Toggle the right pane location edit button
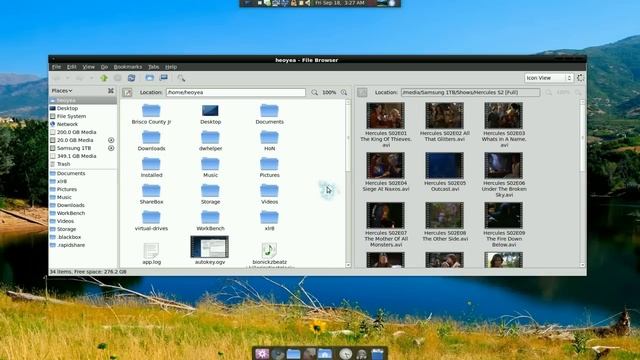The width and height of the screenshot is (640, 360). point(362,93)
